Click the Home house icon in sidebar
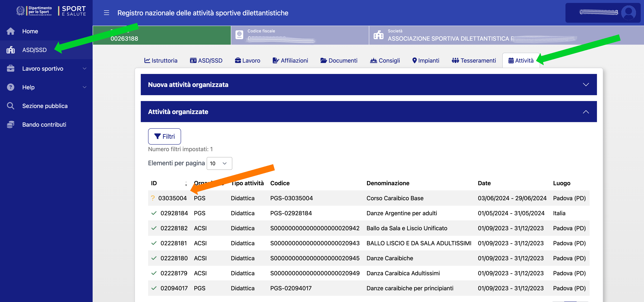The image size is (644, 302). tap(10, 31)
